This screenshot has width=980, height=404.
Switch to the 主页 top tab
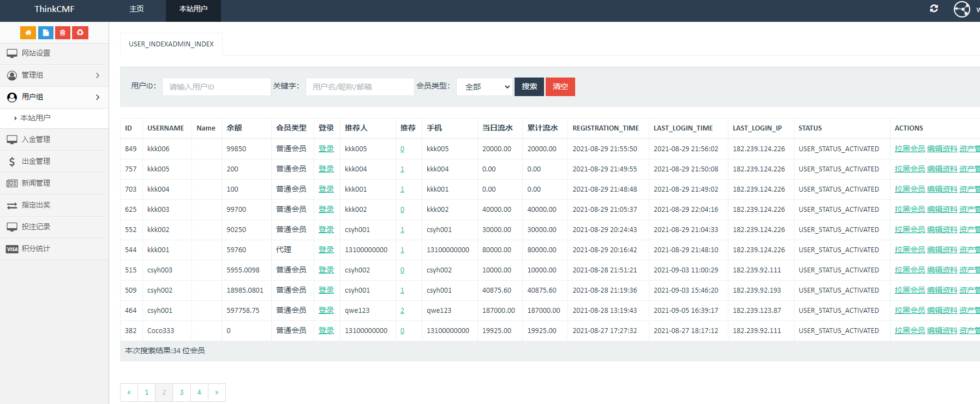[x=136, y=9]
